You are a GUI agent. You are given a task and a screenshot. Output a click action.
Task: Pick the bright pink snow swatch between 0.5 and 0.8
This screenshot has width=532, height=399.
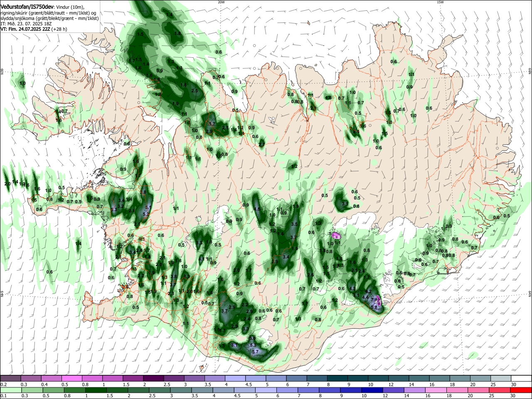pos(71,378)
